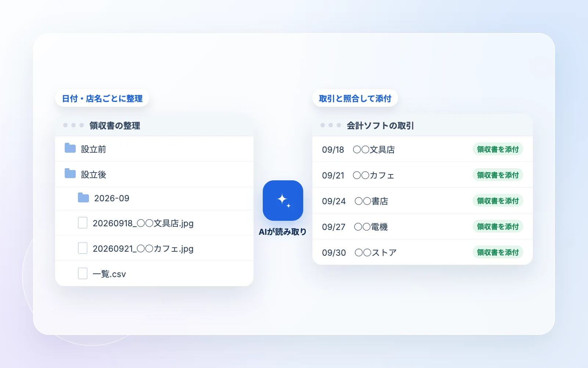Select the 〇〇ストア transaction name

tap(376, 253)
